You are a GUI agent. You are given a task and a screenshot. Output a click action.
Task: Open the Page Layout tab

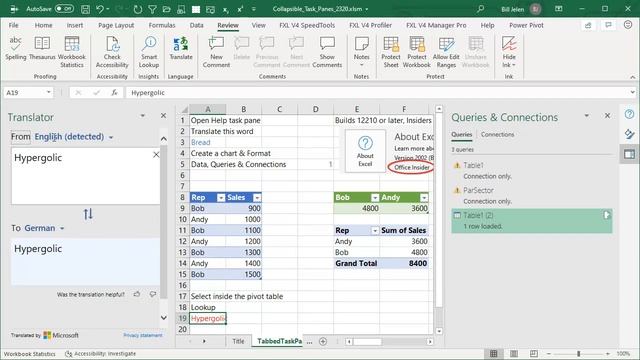pos(116,25)
